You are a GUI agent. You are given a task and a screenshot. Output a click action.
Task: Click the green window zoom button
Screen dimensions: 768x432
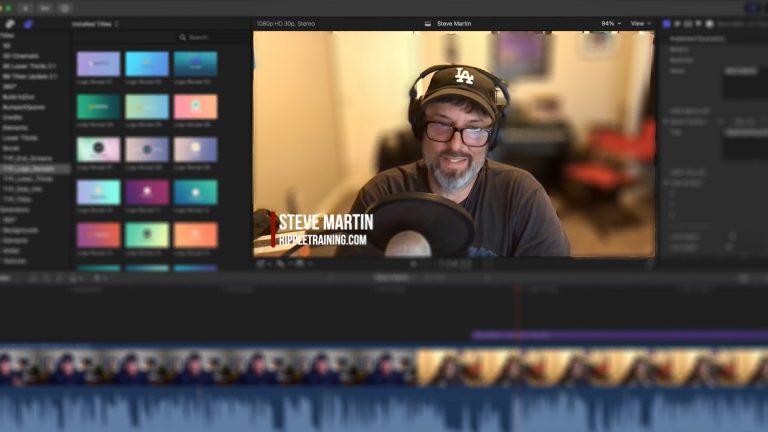coord(8,8)
